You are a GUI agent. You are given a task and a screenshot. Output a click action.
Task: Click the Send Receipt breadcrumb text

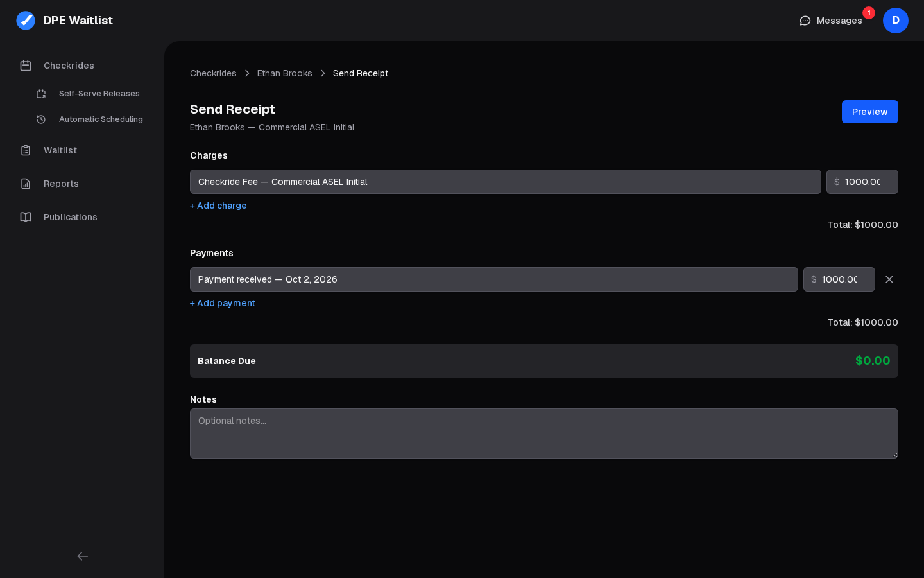[361, 73]
